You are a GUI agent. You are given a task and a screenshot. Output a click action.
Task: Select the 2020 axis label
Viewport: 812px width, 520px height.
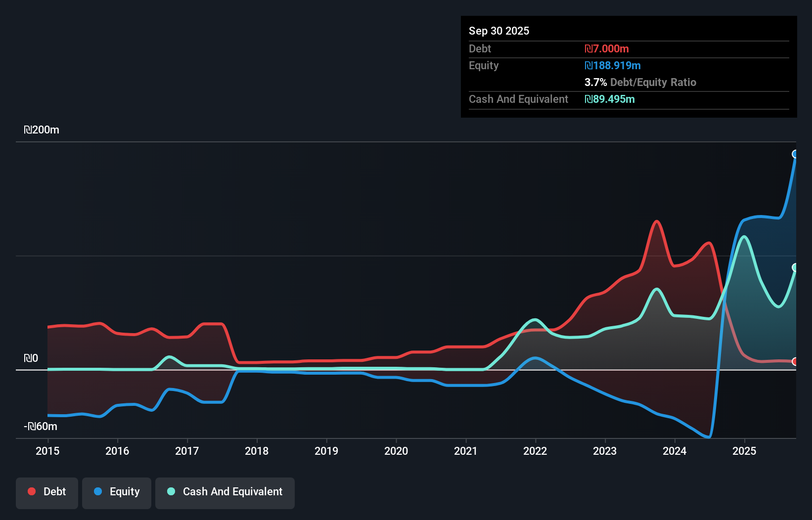tap(396, 451)
